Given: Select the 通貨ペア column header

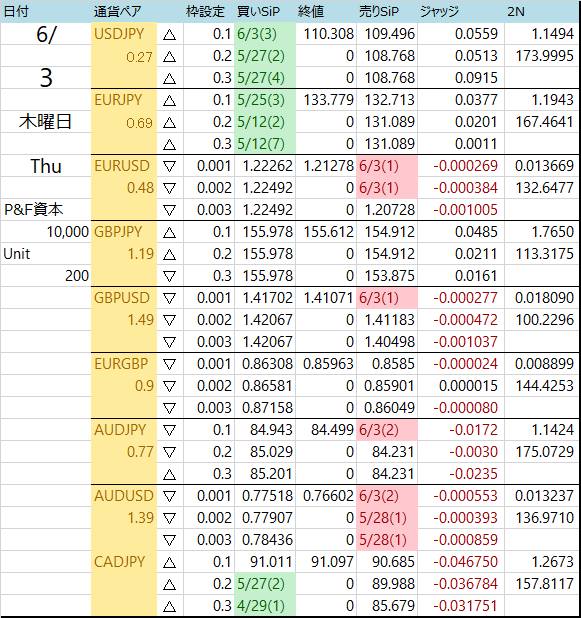Looking at the screenshot, I should click(117, 11).
